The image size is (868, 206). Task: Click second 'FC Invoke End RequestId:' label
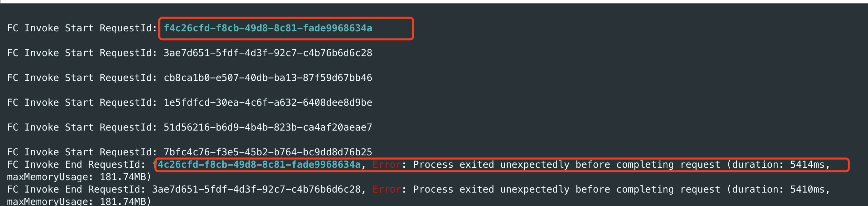(x=76, y=189)
